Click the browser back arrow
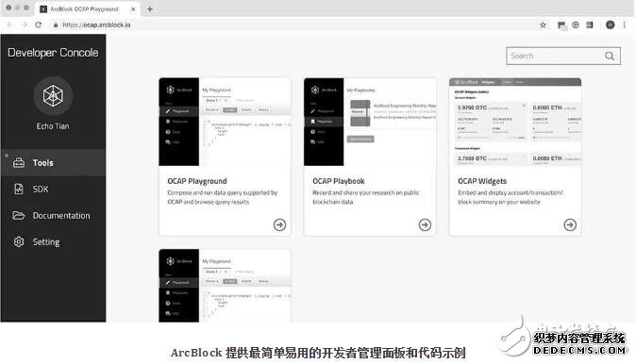636x364 pixels. click(x=10, y=25)
